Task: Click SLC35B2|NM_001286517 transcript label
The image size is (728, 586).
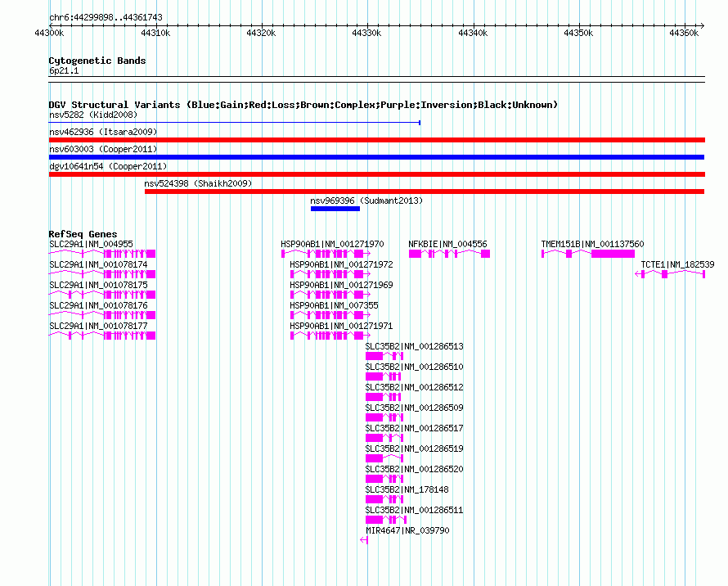Action: 414,428
